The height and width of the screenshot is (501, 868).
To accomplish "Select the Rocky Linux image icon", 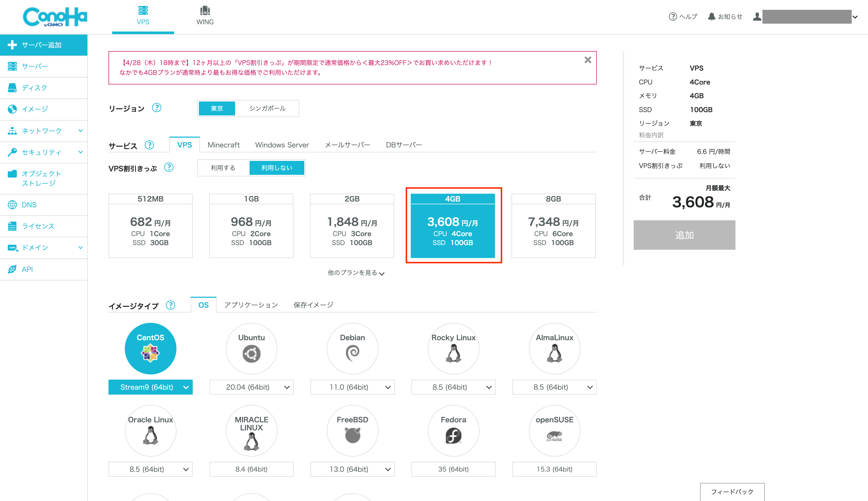I will [453, 349].
